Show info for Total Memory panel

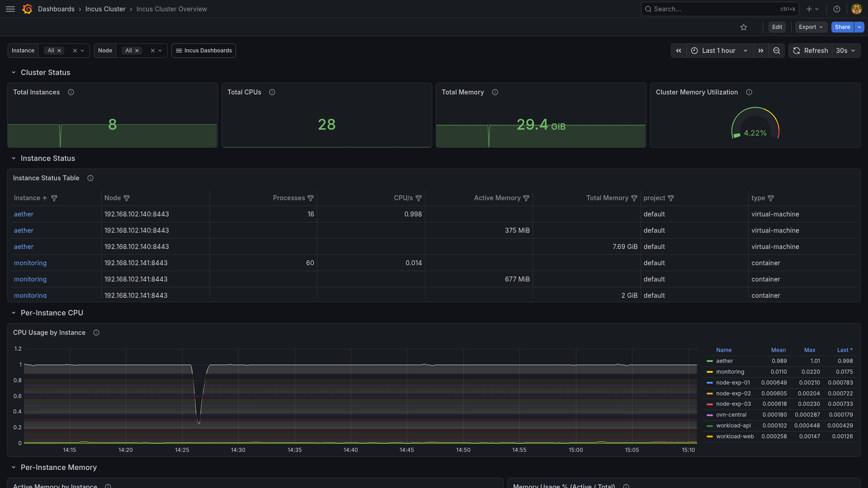[x=495, y=92]
